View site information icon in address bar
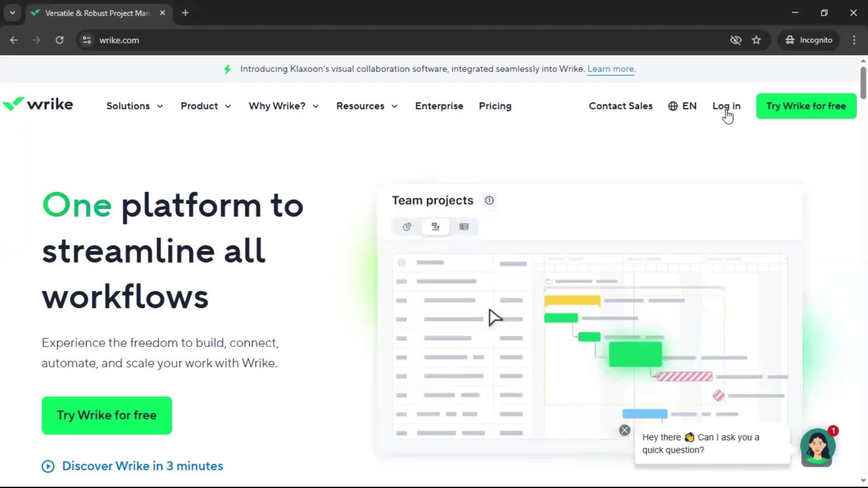 click(x=87, y=40)
